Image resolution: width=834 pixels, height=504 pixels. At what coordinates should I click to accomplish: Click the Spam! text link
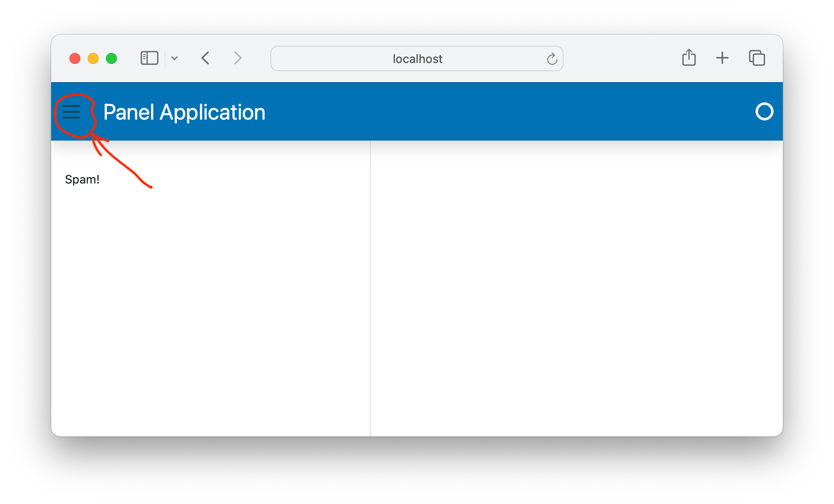coord(82,179)
